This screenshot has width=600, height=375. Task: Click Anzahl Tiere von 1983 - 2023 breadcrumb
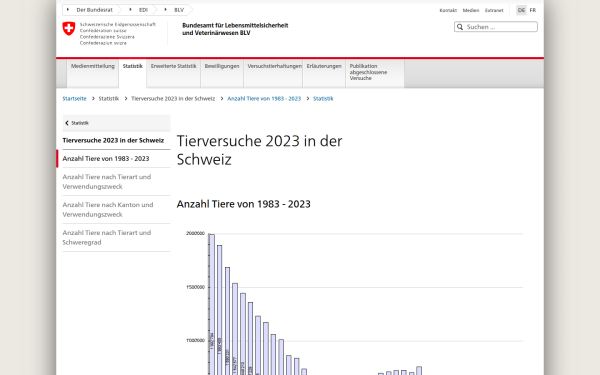(x=264, y=99)
